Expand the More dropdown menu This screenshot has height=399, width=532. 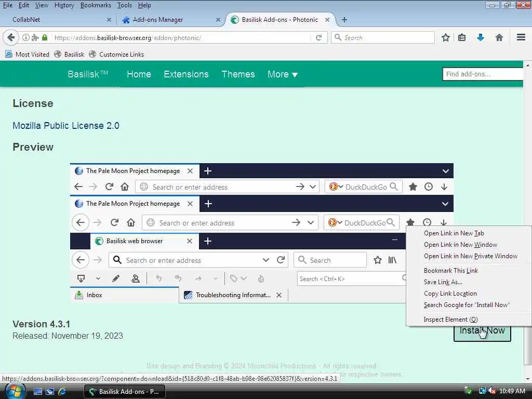(283, 74)
